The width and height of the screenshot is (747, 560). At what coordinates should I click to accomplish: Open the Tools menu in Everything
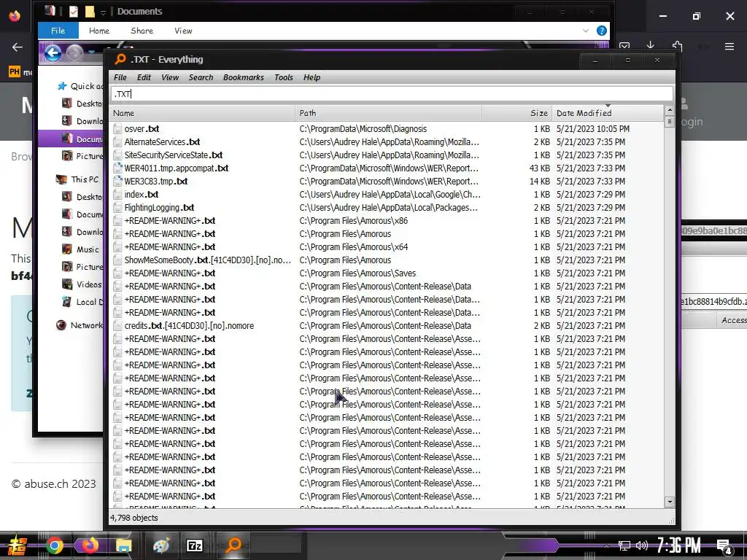284,77
